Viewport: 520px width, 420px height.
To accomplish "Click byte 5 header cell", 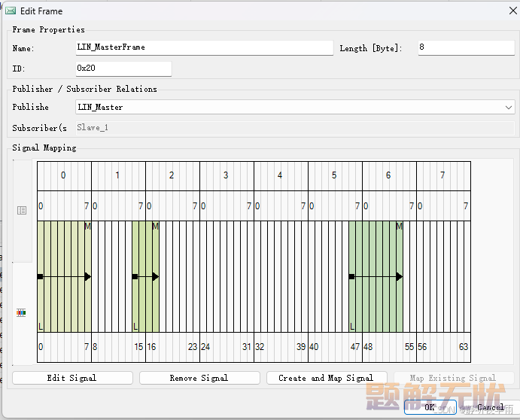I will (335, 175).
